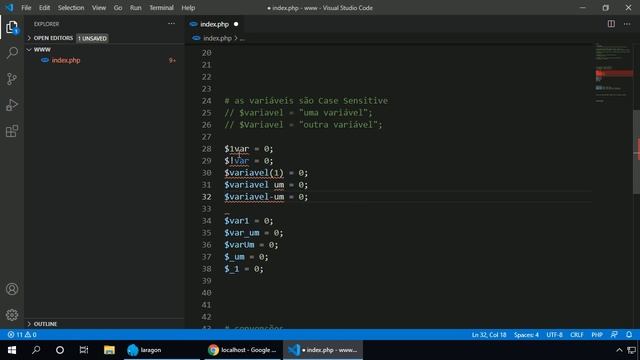Place cursor on $variavel-um line
640x360 pixels.
[x=266, y=197]
